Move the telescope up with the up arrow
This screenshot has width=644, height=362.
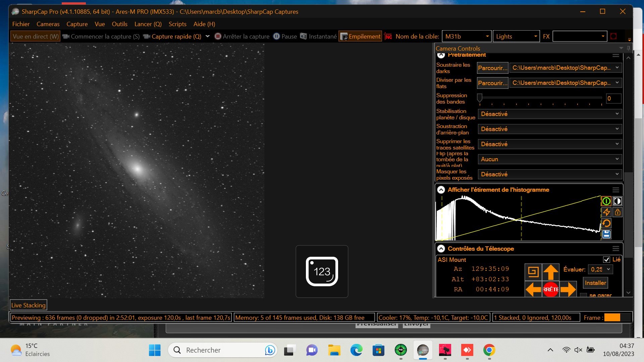coord(551,271)
